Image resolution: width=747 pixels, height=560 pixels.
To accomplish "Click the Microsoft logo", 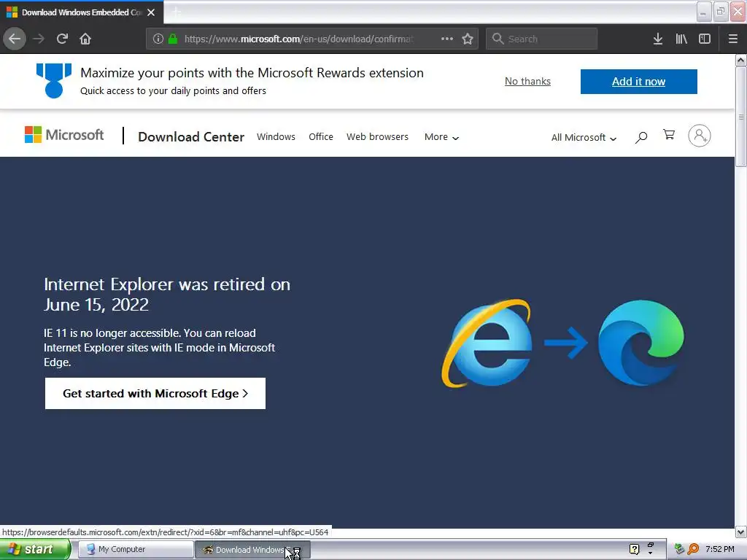I will point(64,135).
